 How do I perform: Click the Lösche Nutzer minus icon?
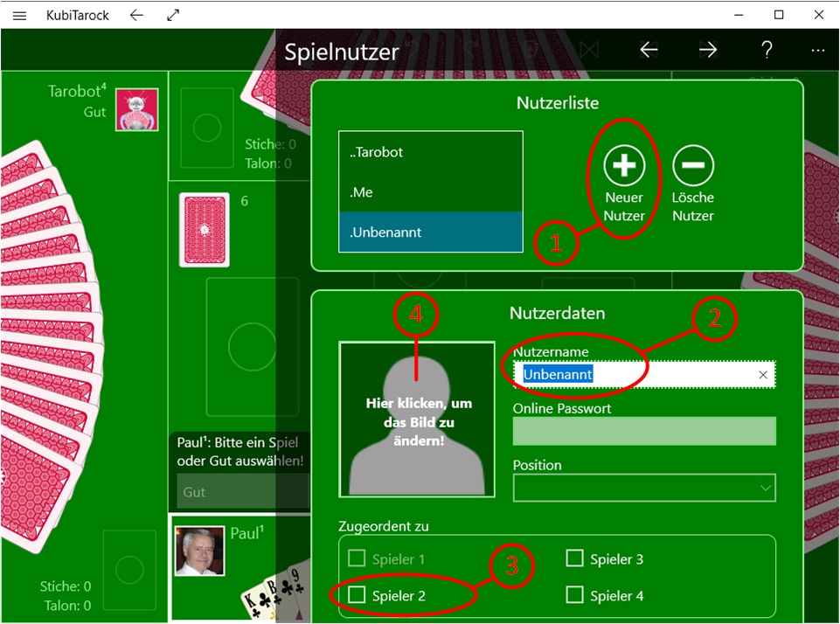[693, 164]
